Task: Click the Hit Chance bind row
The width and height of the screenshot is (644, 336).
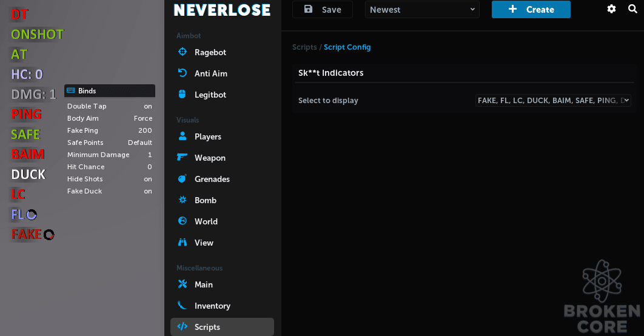Action: tap(110, 167)
